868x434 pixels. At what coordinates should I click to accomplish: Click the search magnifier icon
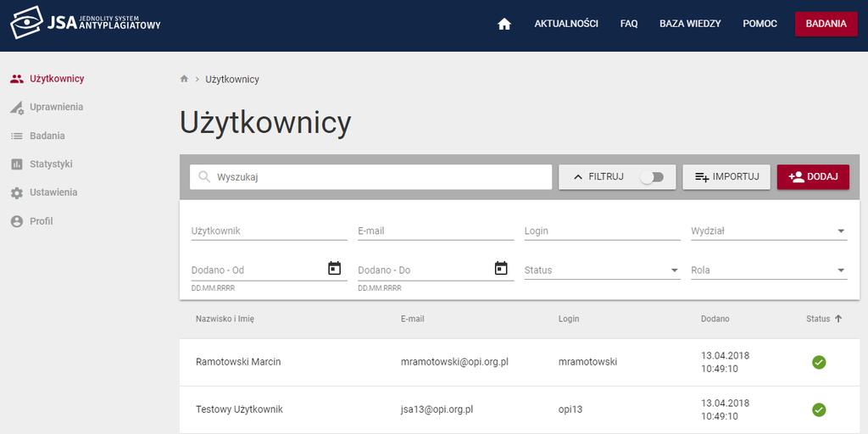(204, 177)
